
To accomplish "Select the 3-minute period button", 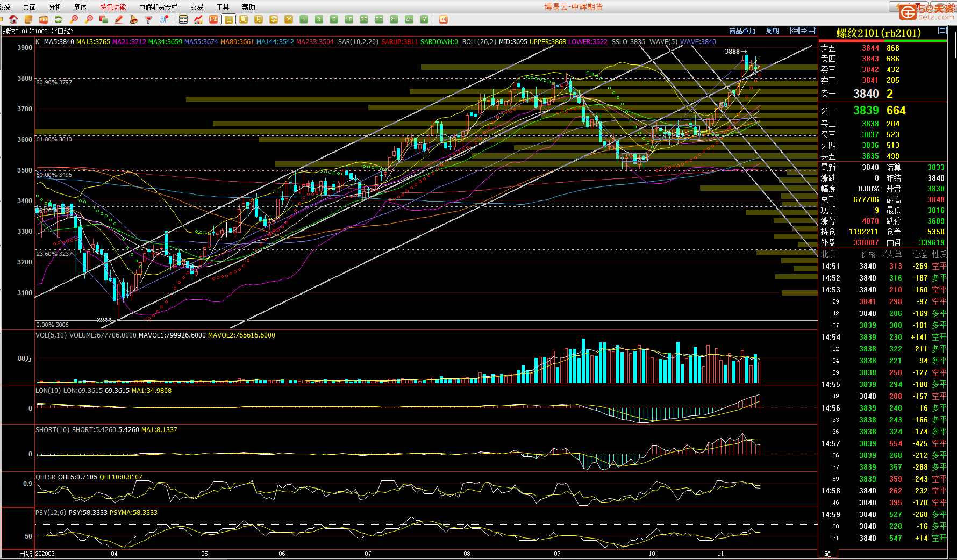I will [319, 19].
